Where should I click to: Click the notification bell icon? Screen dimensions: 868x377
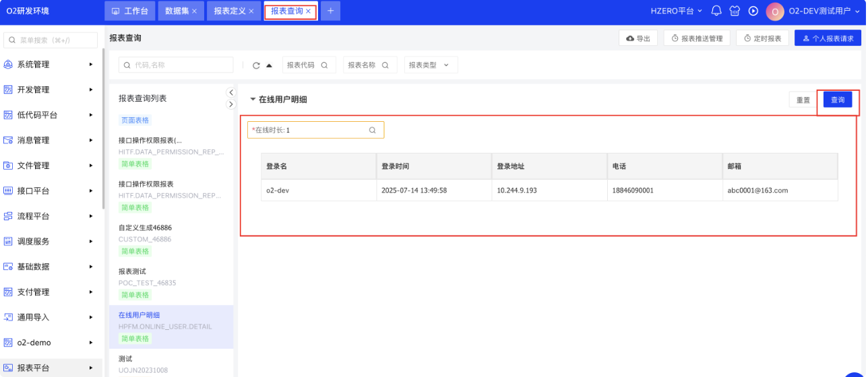[716, 11]
